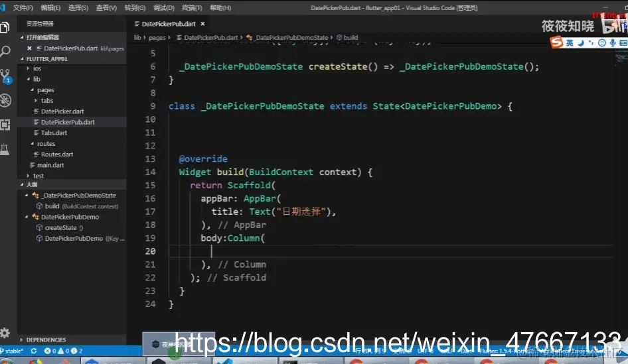Collapse _DatePickerPubDemoState in outline

pos(27,195)
